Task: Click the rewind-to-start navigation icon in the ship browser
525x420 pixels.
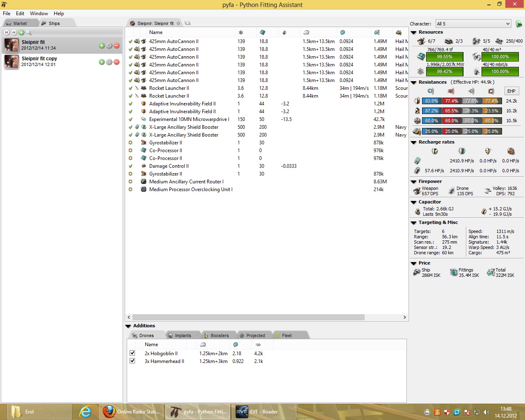Action: [x=7, y=32]
